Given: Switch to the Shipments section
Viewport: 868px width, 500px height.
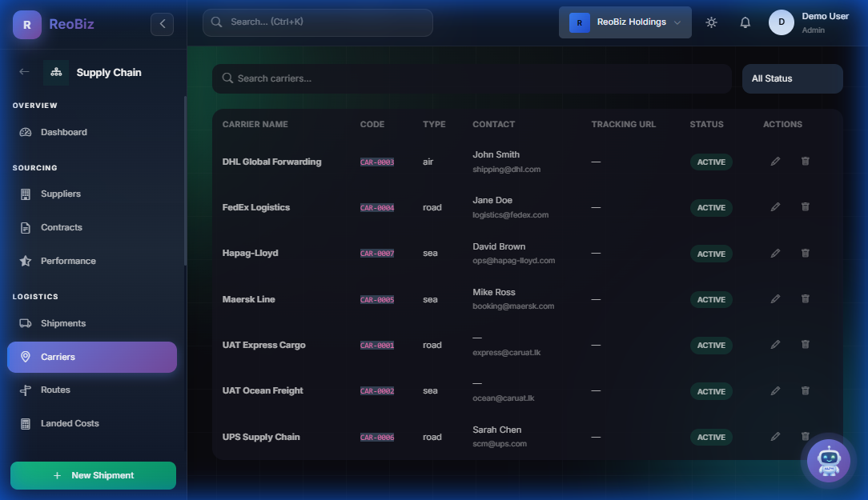Looking at the screenshot, I should [x=26, y=323].
